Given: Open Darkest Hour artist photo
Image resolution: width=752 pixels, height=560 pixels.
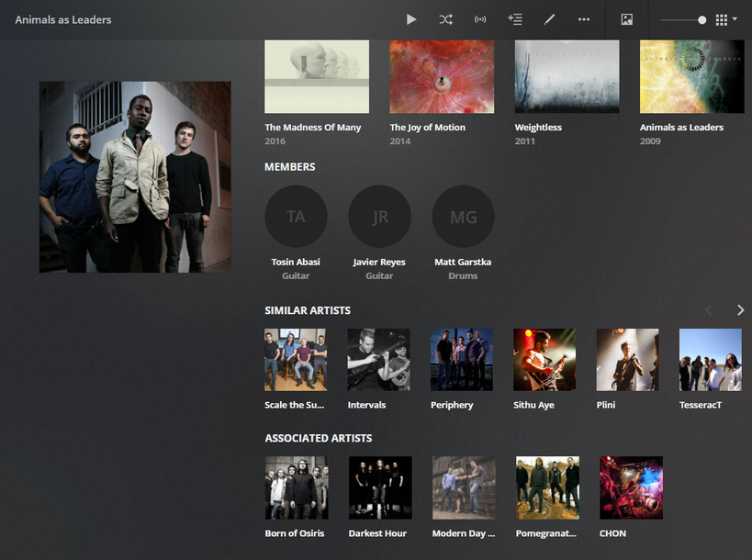Looking at the screenshot, I should (380, 487).
